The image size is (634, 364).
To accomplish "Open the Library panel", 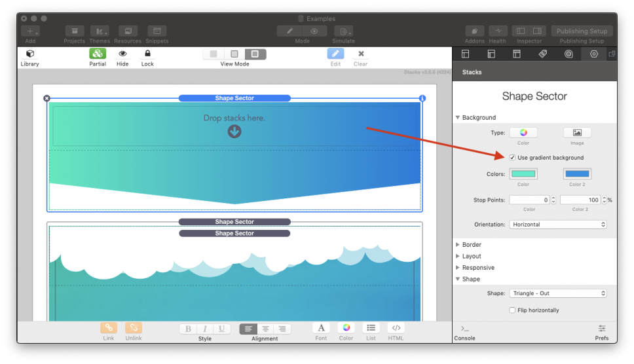I will [30, 54].
